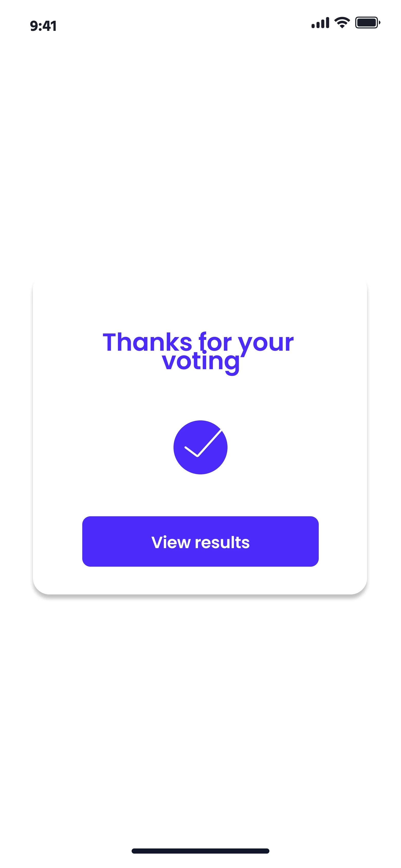The width and height of the screenshot is (401, 868).
Task: Open poll results via the purple button
Action: [x=200, y=541]
